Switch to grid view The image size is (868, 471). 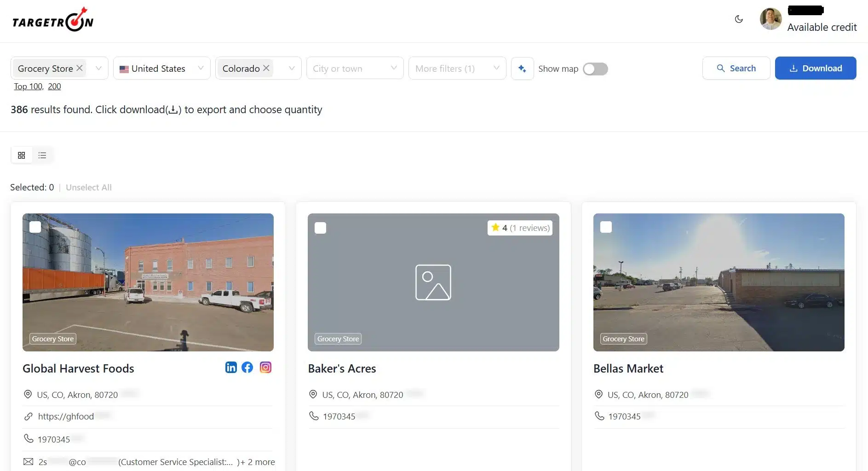pos(22,155)
